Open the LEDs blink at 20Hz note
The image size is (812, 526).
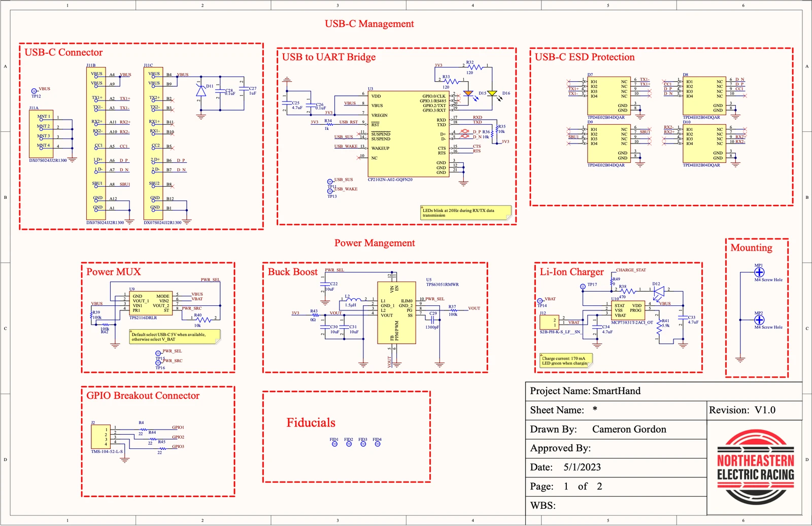click(x=466, y=213)
